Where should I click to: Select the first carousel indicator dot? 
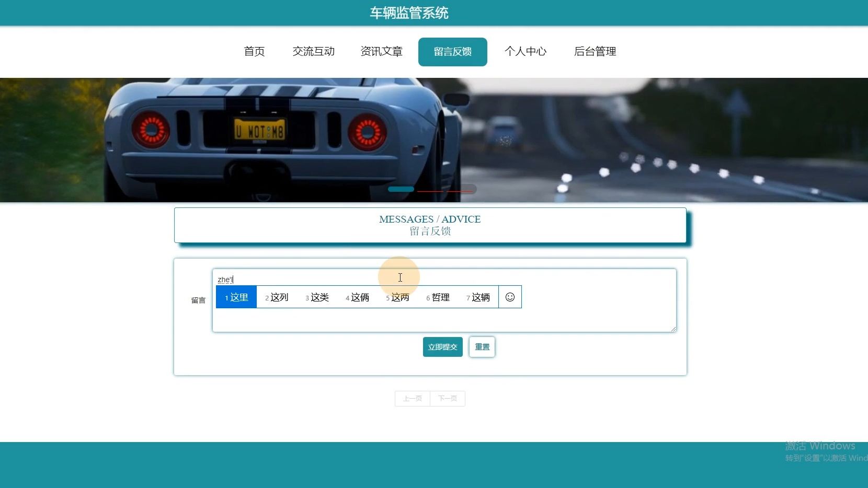[x=401, y=189]
